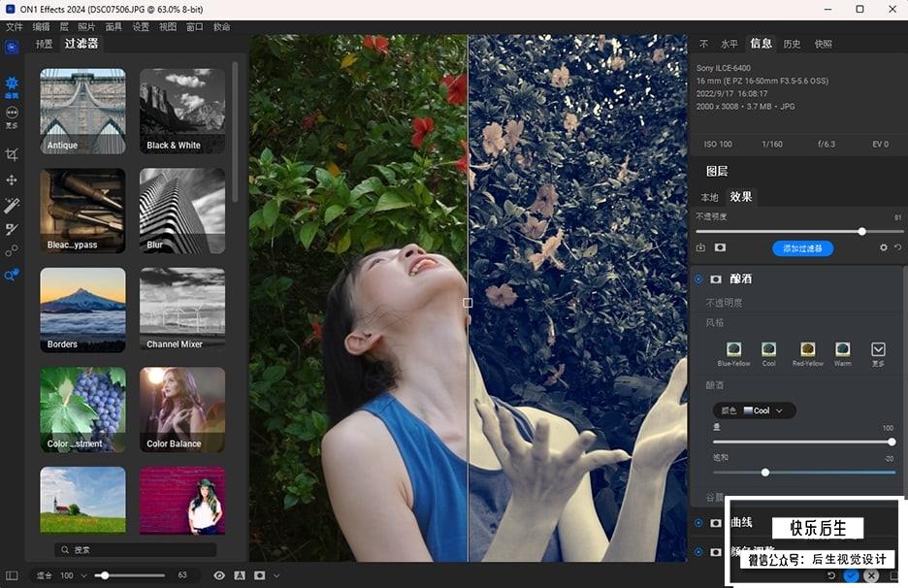The height and width of the screenshot is (588, 908).
Task: Switch to the 水平 tab
Action: [x=730, y=44]
